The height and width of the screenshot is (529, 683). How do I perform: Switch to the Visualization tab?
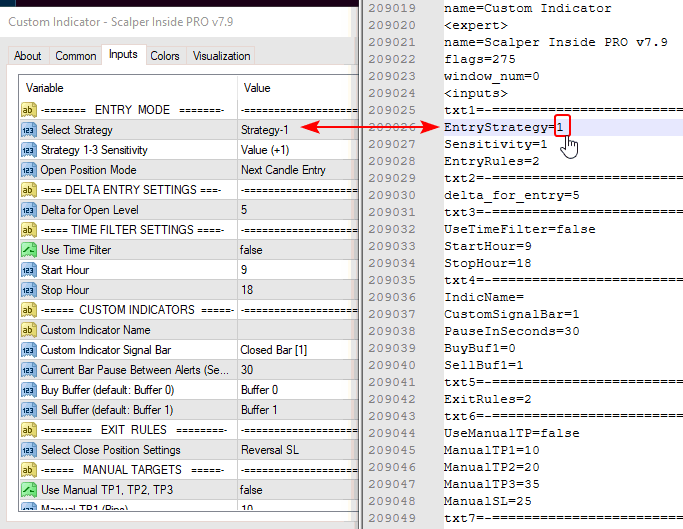click(x=221, y=56)
